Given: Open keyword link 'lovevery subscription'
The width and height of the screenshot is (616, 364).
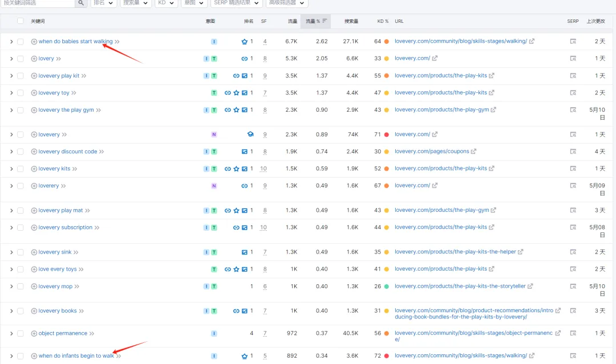Looking at the screenshot, I should [65, 227].
